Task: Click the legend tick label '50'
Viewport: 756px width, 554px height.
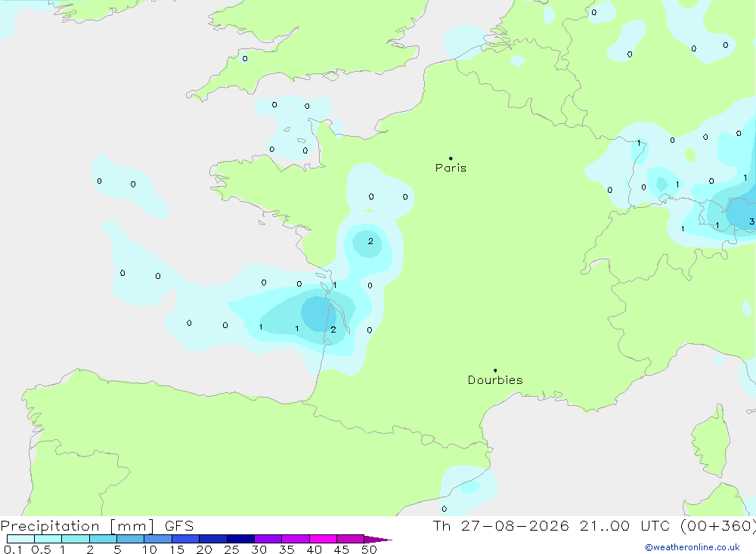Action: click(369, 549)
